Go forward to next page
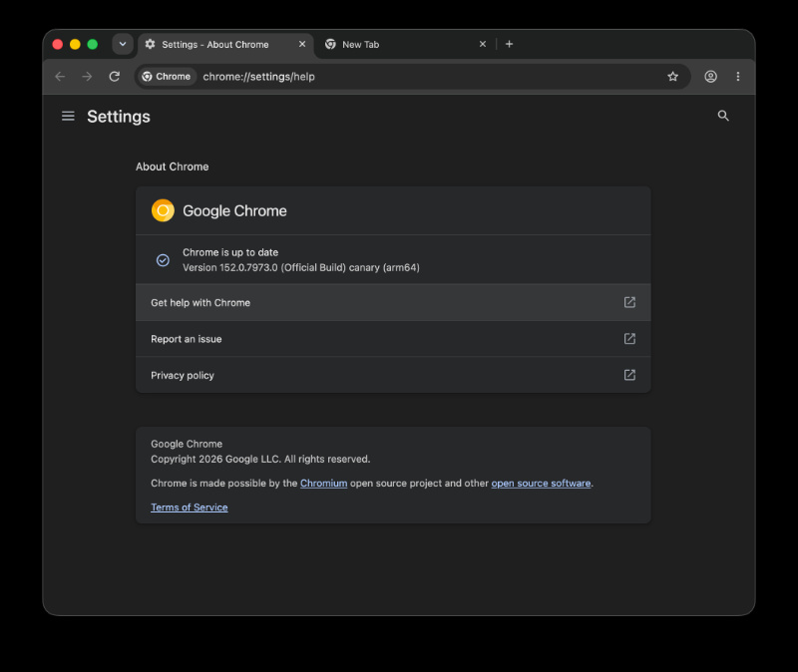 point(87,77)
